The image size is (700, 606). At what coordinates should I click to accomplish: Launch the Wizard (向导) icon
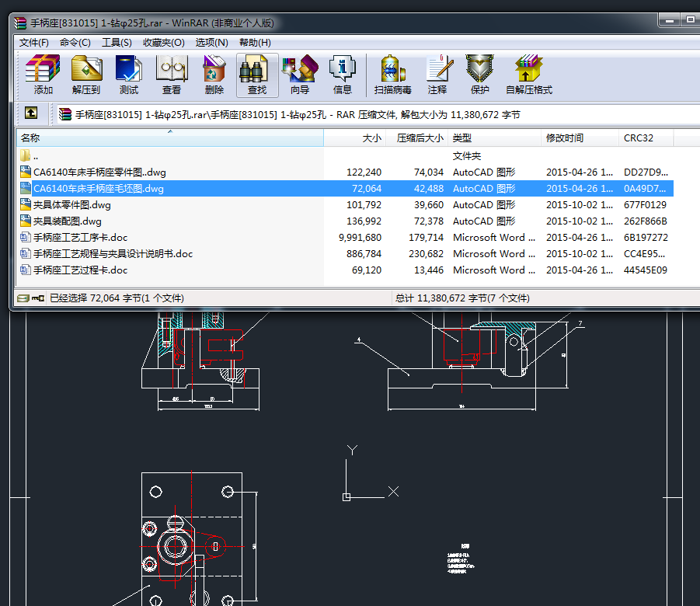(x=300, y=75)
